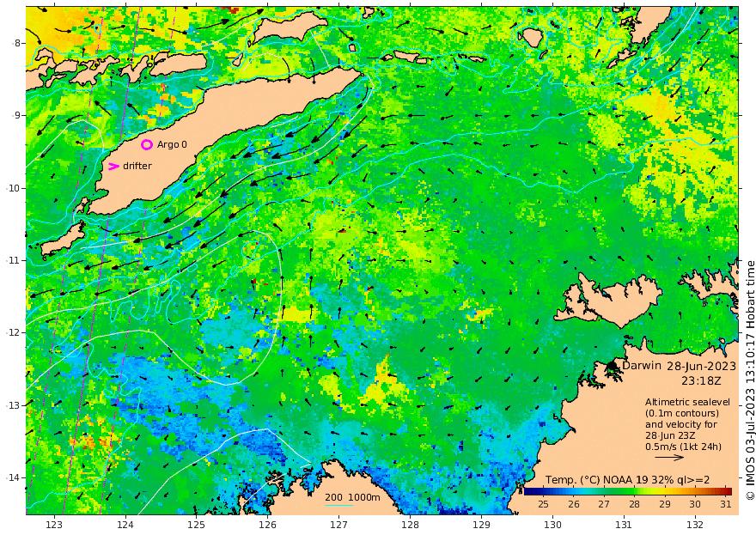This screenshot has width=756, height=541.
Task: Click the red end of temperature colorbar
Action: click(x=727, y=491)
